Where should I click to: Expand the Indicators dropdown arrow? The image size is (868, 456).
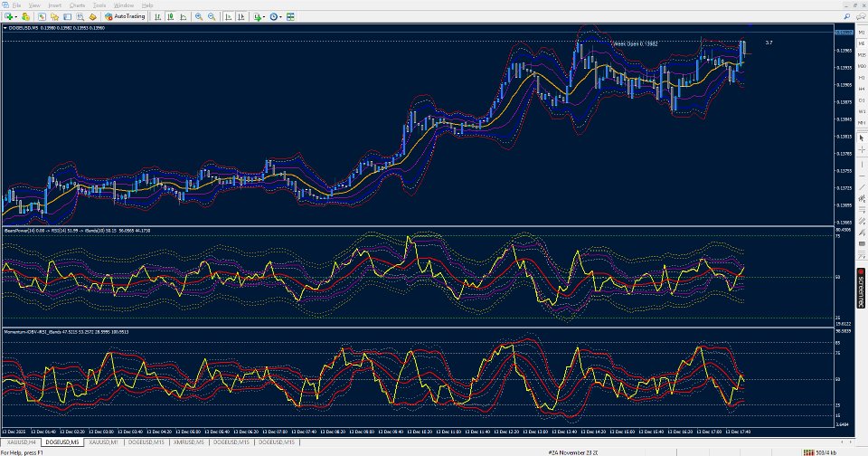click(x=264, y=17)
